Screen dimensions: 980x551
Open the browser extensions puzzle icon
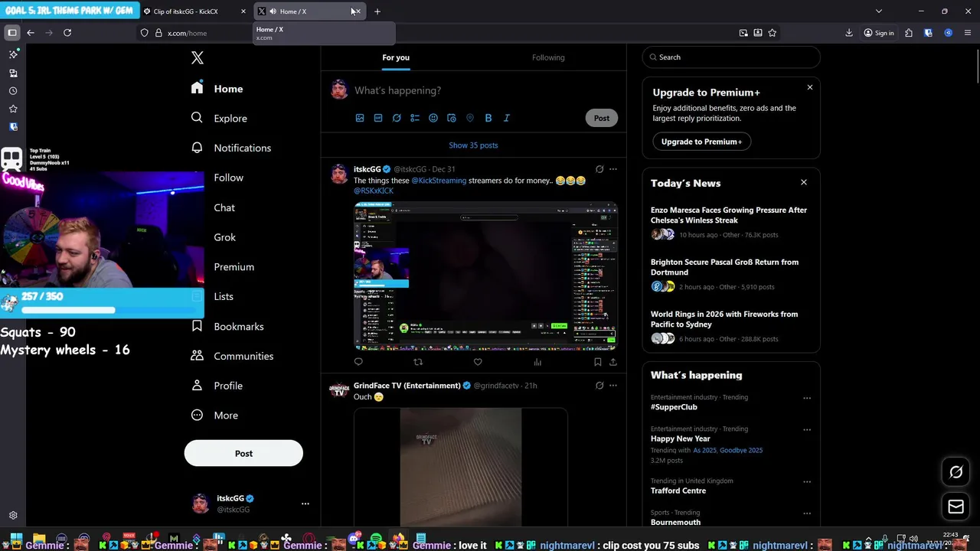(909, 33)
